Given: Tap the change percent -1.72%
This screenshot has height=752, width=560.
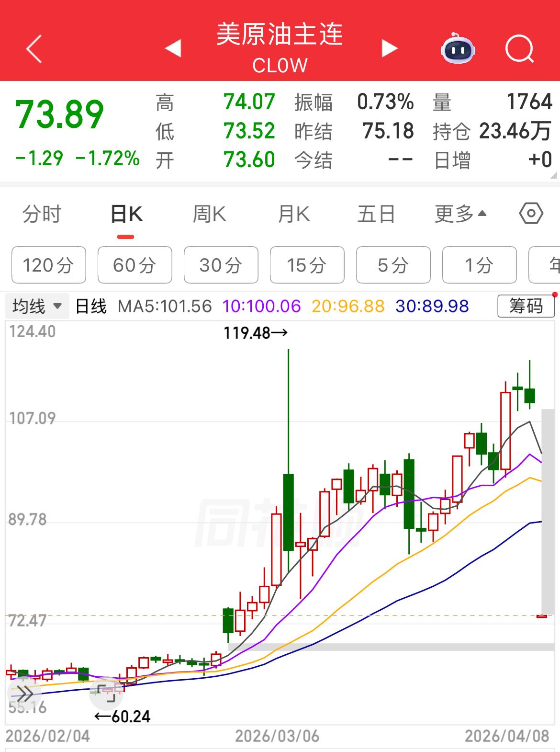Looking at the screenshot, I should (x=108, y=159).
